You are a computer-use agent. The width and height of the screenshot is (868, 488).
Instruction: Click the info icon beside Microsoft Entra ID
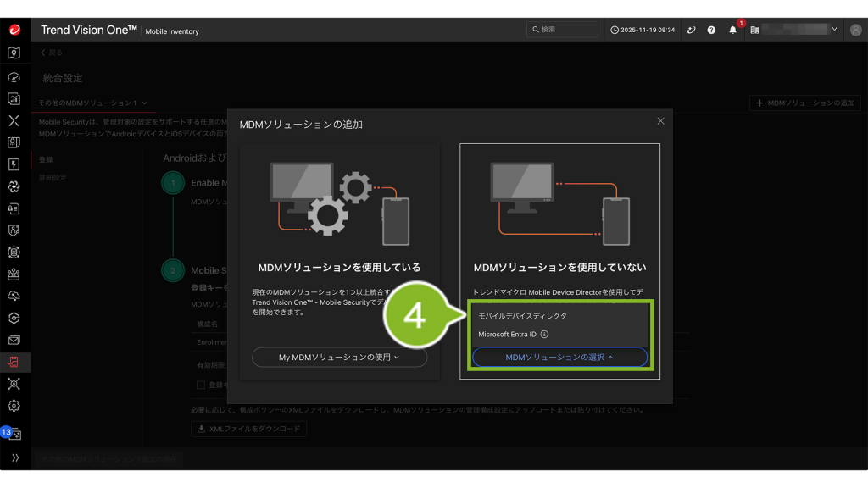click(544, 335)
